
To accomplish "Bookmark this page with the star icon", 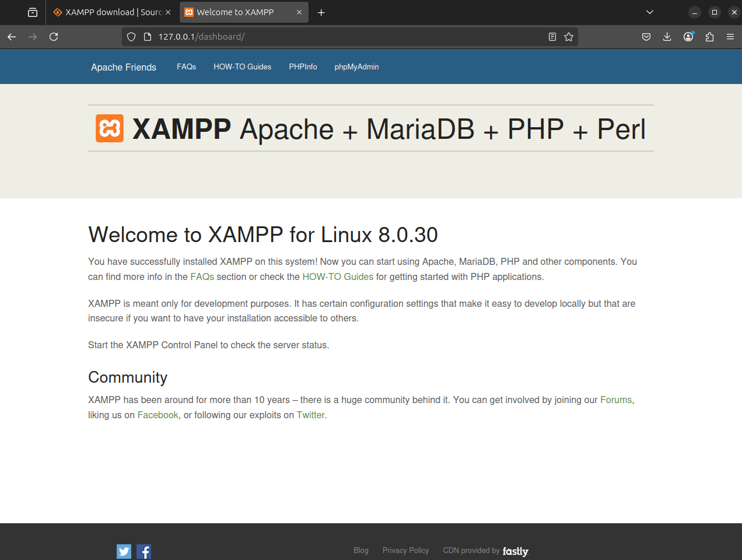I will pos(569,37).
